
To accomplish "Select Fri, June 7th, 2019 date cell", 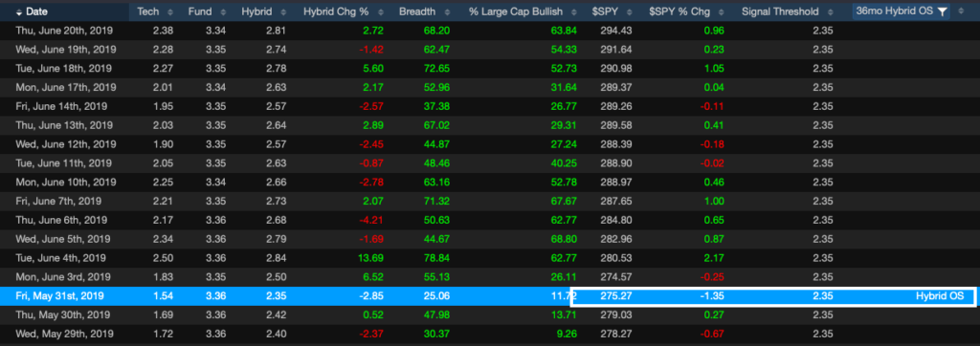I will point(58,201).
